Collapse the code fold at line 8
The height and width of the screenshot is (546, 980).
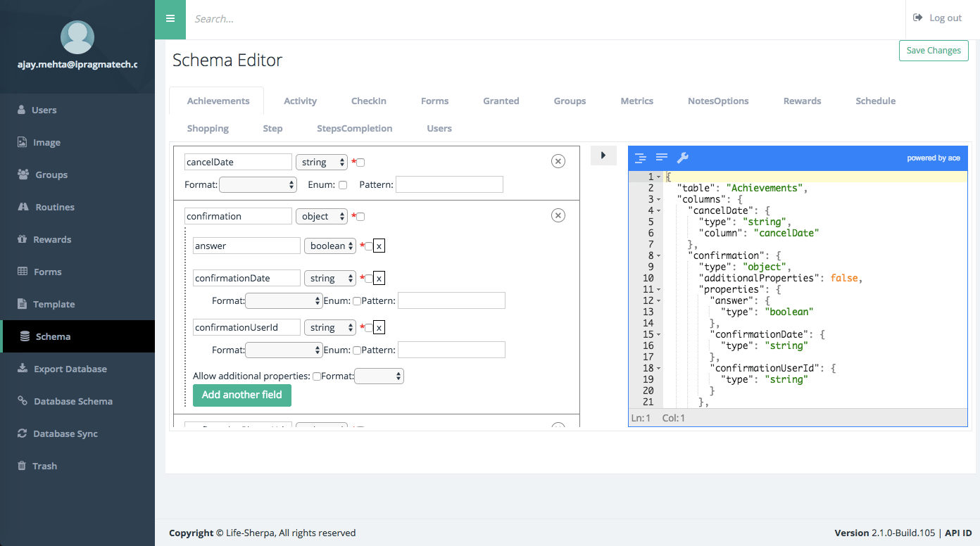[x=659, y=256]
